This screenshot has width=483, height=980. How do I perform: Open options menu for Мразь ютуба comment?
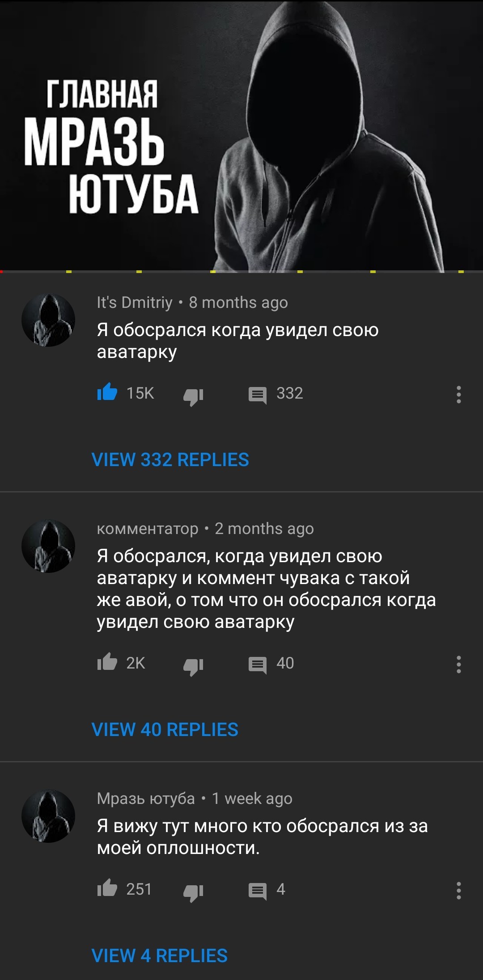459,891
